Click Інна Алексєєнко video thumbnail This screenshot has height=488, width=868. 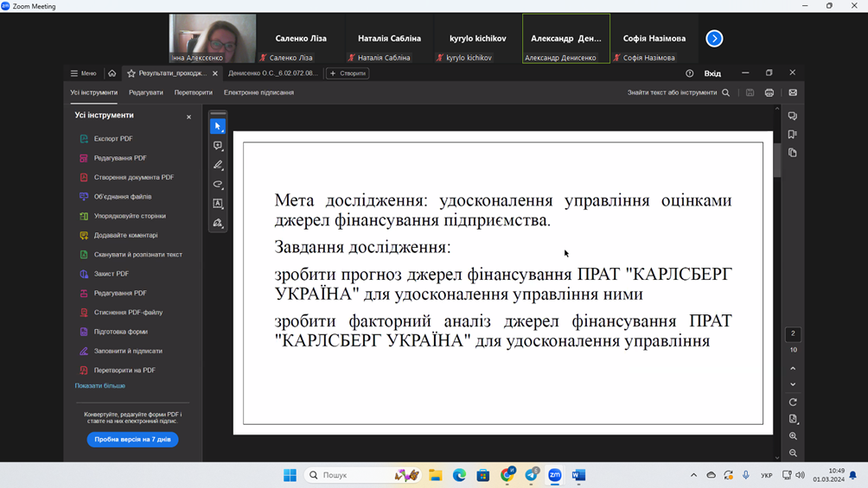click(x=213, y=39)
